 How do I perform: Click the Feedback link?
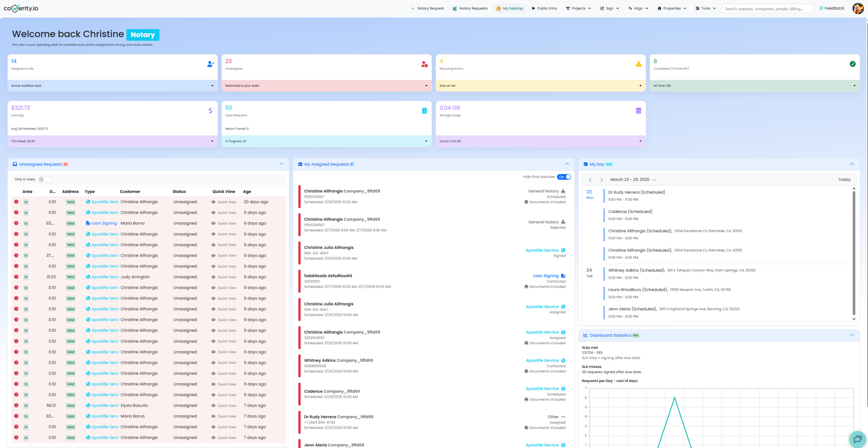click(832, 8)
